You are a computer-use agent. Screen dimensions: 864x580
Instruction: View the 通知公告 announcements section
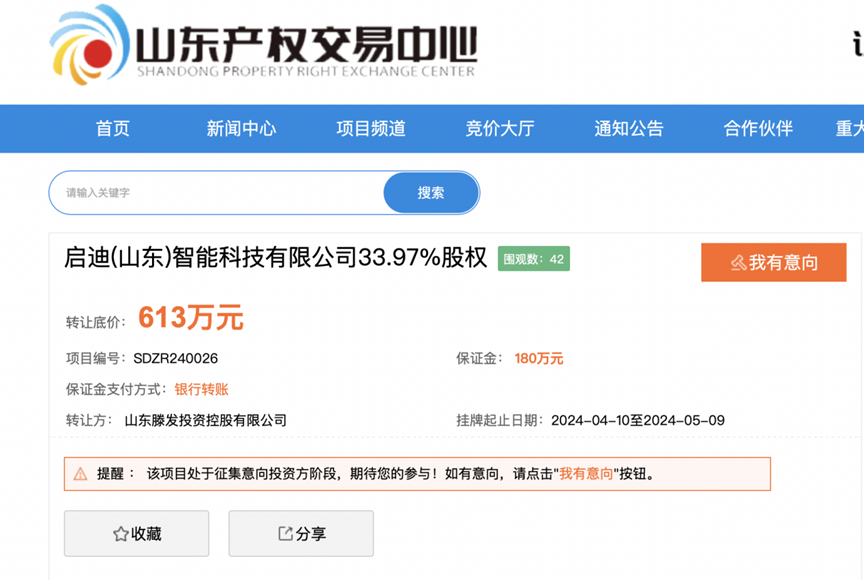628,128
